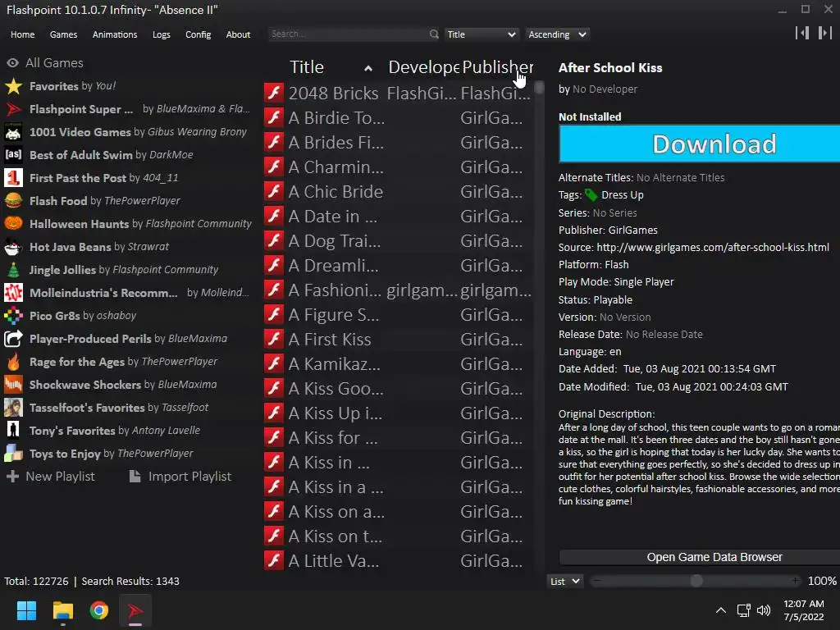The height and width of the screenshot is (630, 840).
Task: Switch to the Animations tab
Action: (115, 34)
